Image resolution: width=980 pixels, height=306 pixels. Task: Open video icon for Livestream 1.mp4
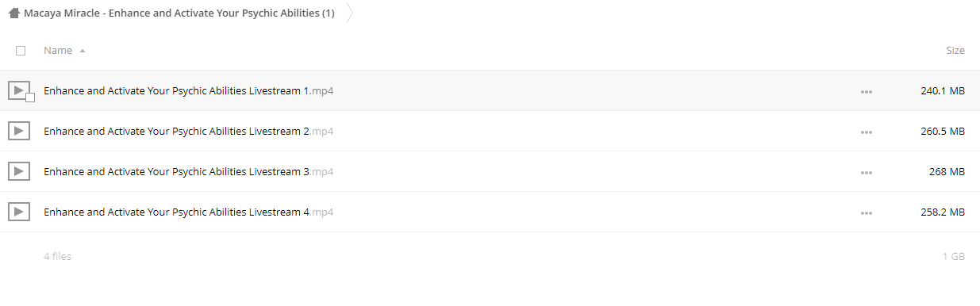point(19,90)
